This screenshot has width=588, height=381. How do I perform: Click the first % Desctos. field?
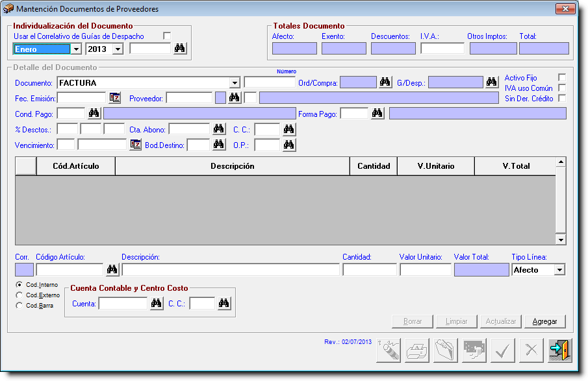(68, 129)
